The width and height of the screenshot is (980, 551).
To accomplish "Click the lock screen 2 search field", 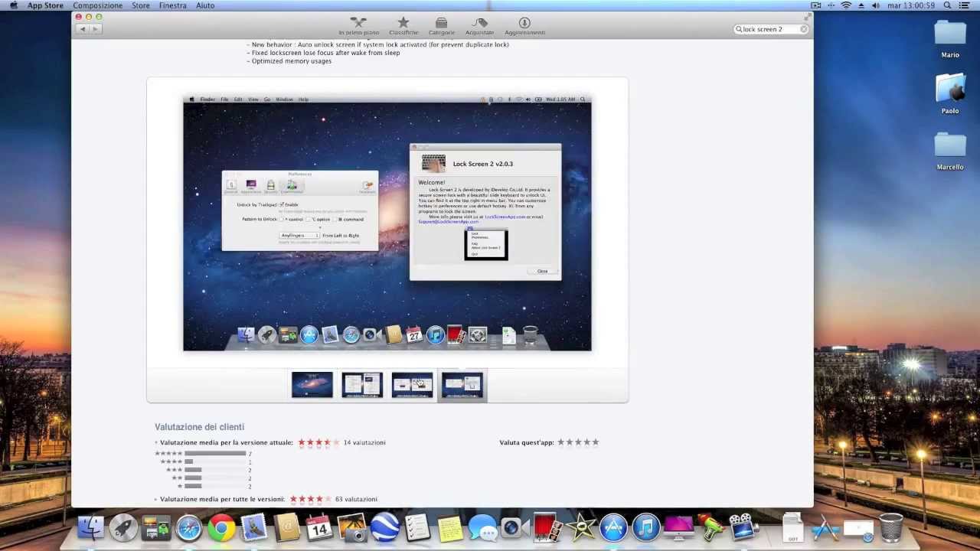I will (x=771, y=29).
